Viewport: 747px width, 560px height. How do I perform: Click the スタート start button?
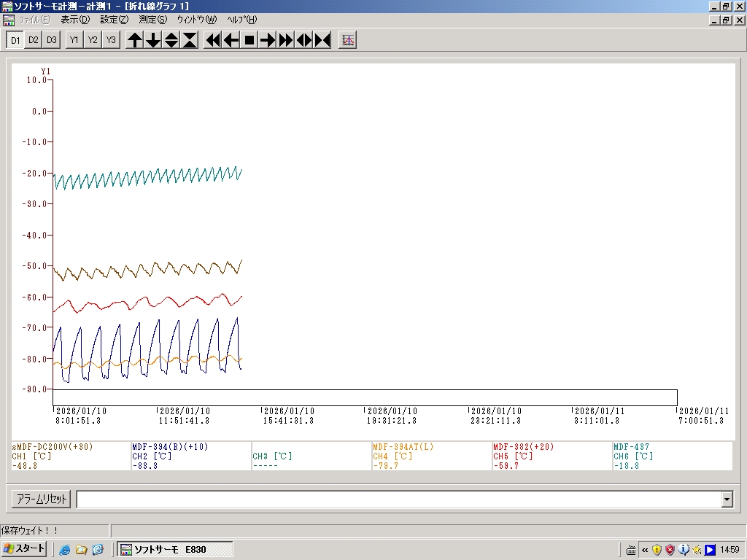click(x=25, y=549)
